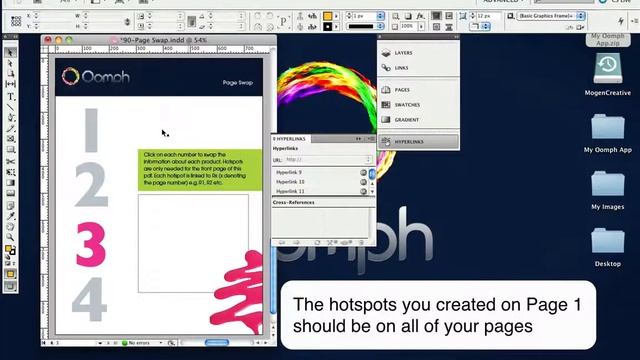Open the Swatches panel

pos(418,105)
